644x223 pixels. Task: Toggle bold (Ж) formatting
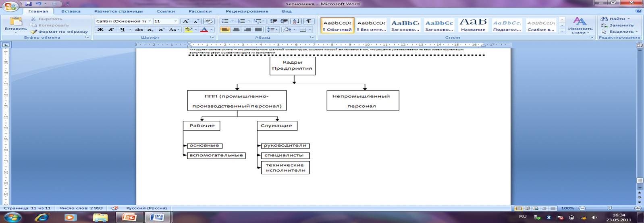click(100, 29)
